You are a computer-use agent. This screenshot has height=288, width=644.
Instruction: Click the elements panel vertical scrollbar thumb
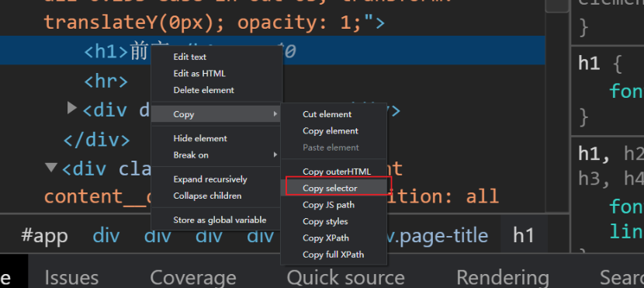pos(557,5)
